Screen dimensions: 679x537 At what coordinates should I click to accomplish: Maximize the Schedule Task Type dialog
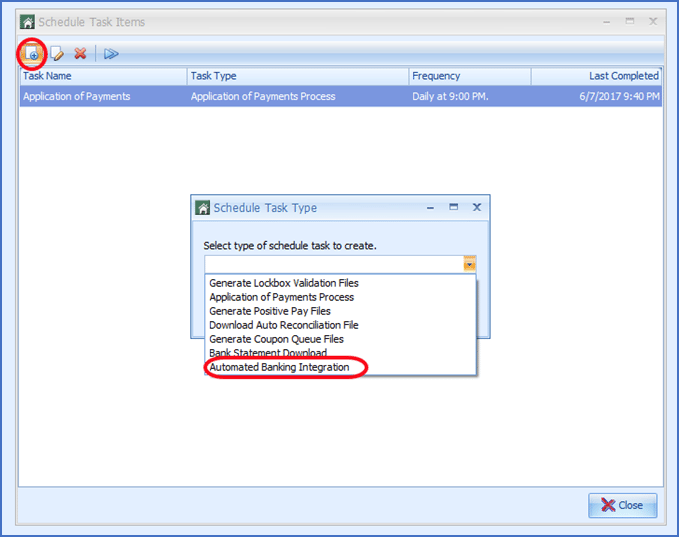point(453,207)
